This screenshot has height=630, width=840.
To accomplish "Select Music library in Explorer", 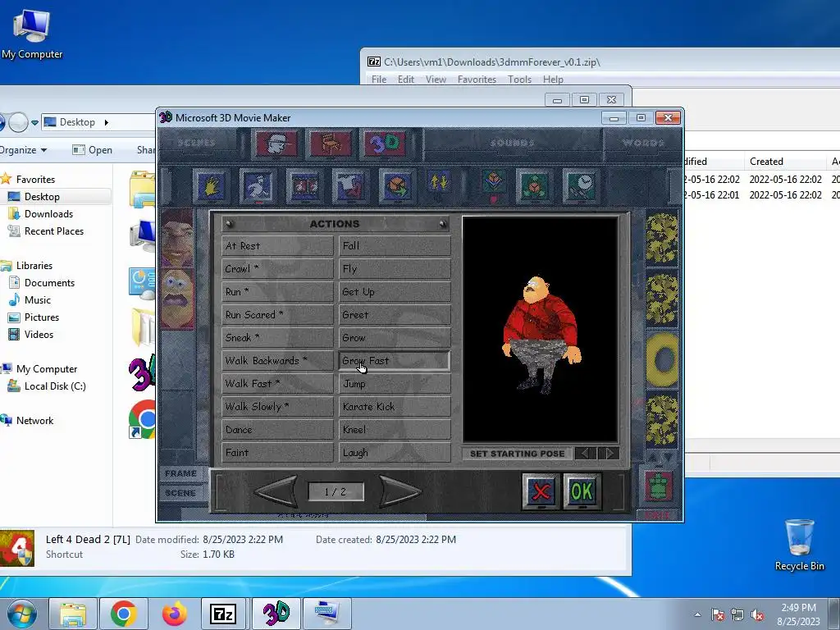I will (38, 300).
